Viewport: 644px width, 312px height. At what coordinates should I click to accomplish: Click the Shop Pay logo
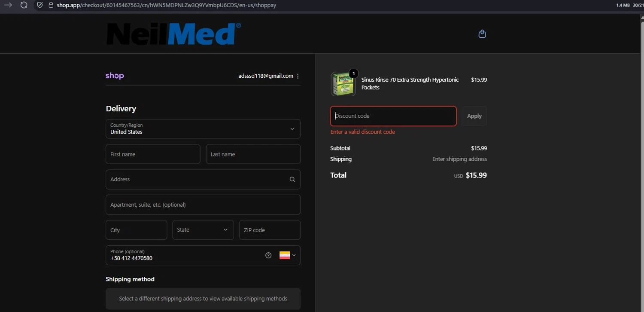(x=115, y=76)
